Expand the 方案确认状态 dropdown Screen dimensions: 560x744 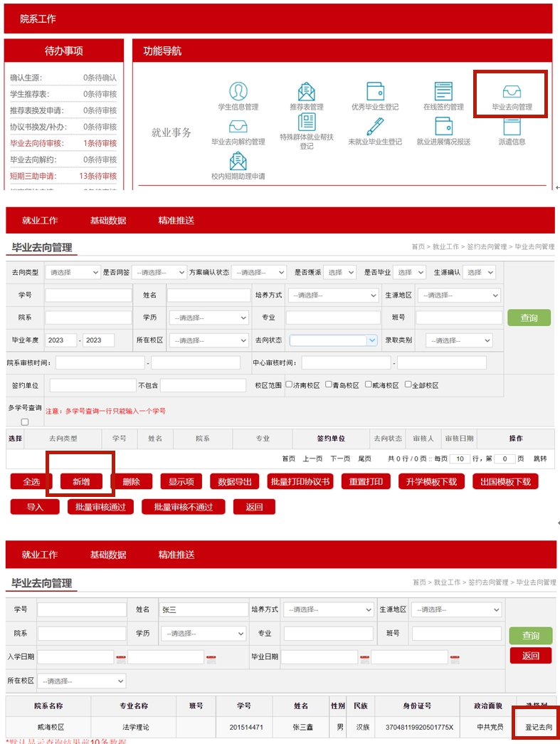click(x=259, y=273)
